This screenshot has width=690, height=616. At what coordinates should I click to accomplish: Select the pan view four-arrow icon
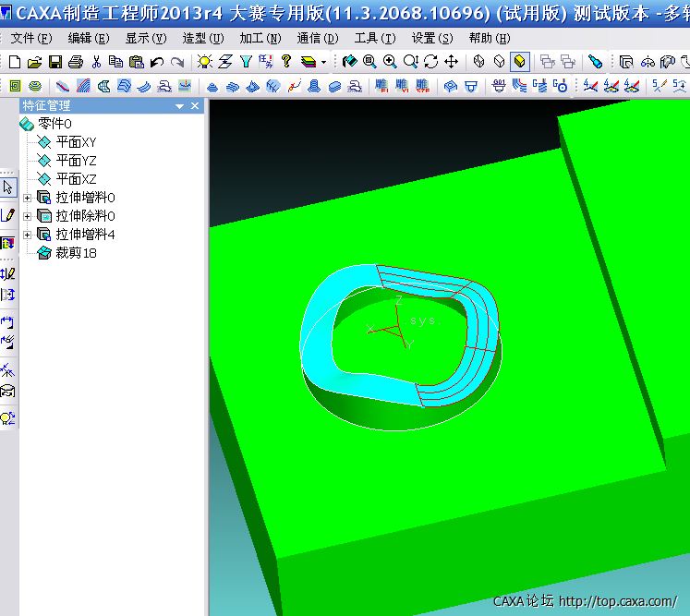coord(452,62)
